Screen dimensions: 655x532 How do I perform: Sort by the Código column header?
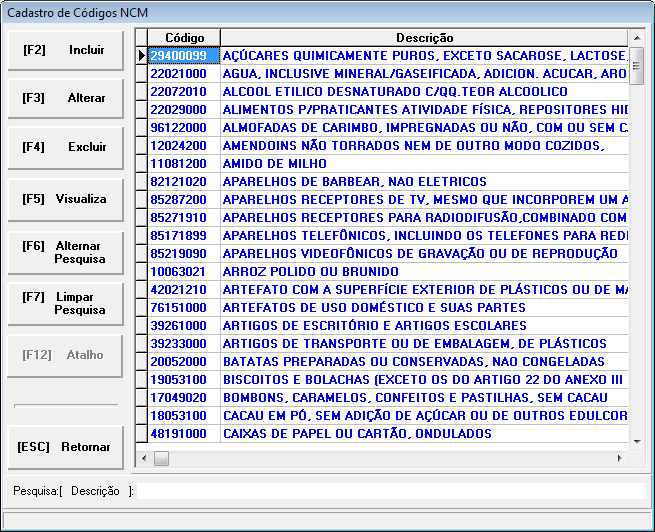coord(184,38)
